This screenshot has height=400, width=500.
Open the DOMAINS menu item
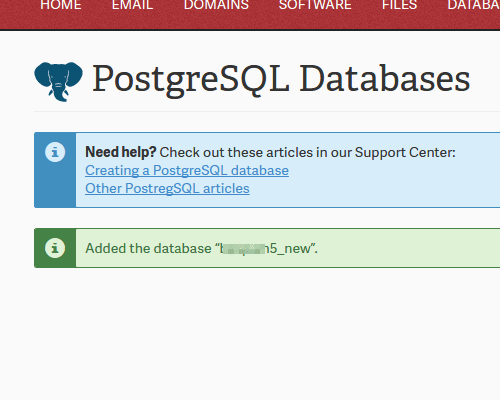point(216,5)
